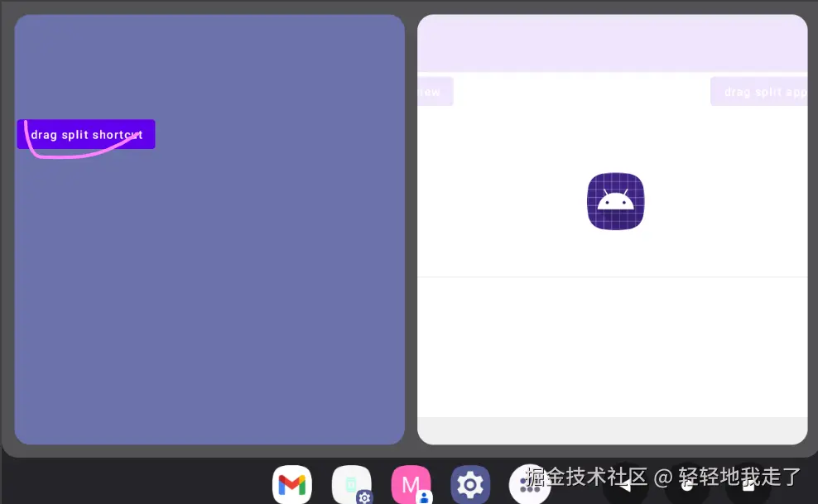
Task: Click the partially hidden 'new' button
Action: pyautogui.click(x=435, y=92)
